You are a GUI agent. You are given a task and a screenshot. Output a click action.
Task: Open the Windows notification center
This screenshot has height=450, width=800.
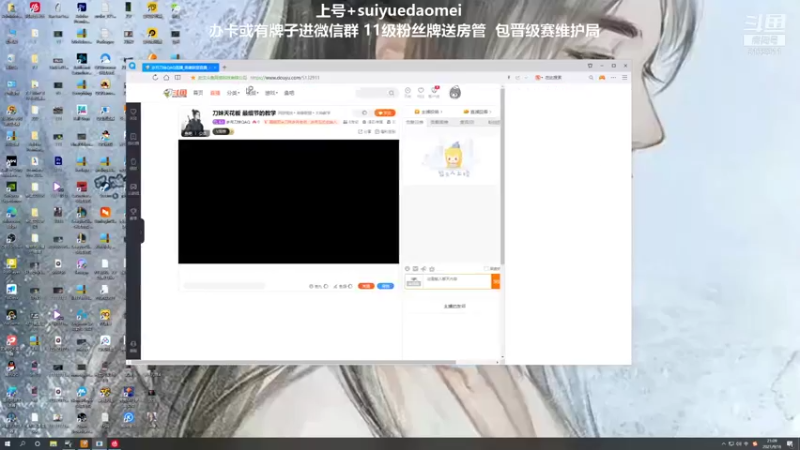click(x=790, y=444)
